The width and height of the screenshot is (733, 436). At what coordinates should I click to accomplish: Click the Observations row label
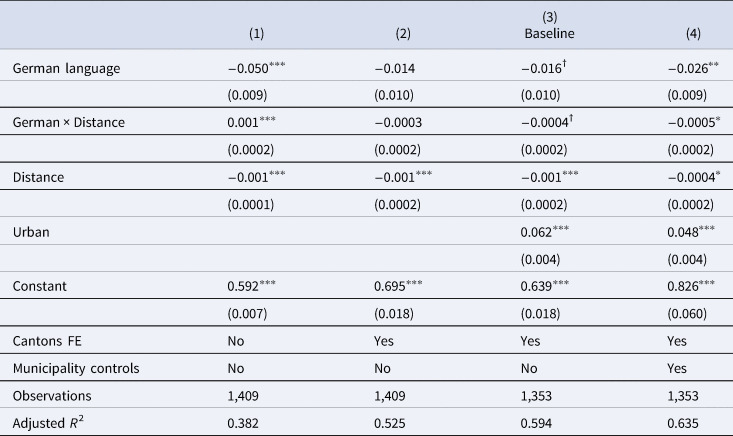[52, 396]
